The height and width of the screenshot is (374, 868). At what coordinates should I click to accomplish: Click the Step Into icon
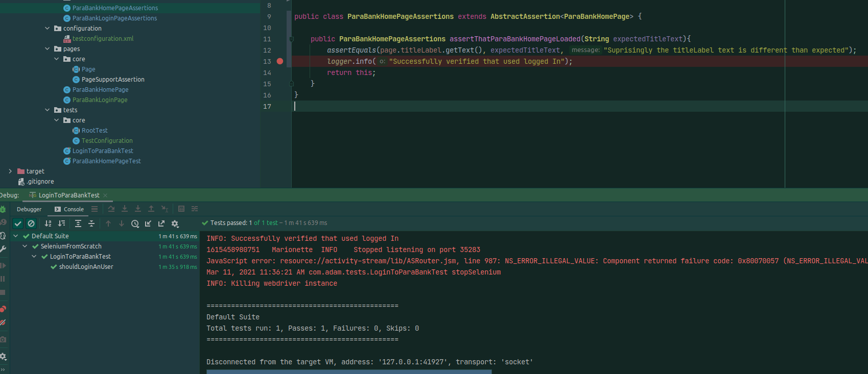click(125, 209)
